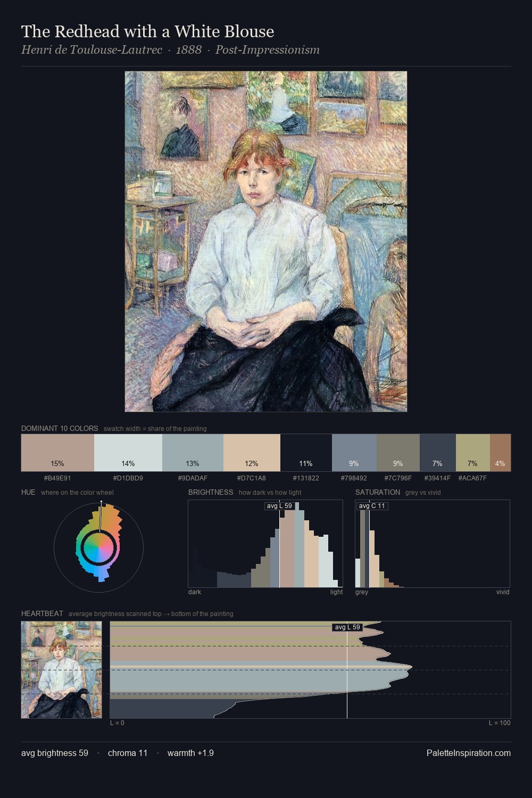Image resolution: width=532 pixels, height=798 pixels.
Task: Click the hex code #9DADAF label
Action: click(193, 478)
